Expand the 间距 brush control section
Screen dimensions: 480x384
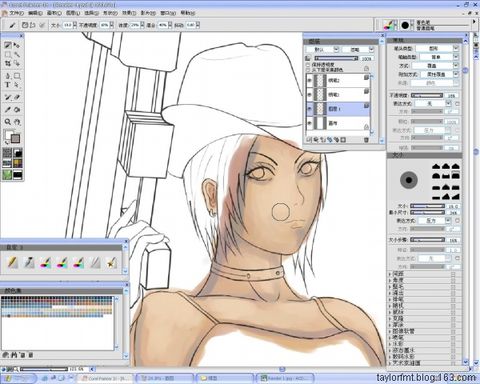coord(390,274)
